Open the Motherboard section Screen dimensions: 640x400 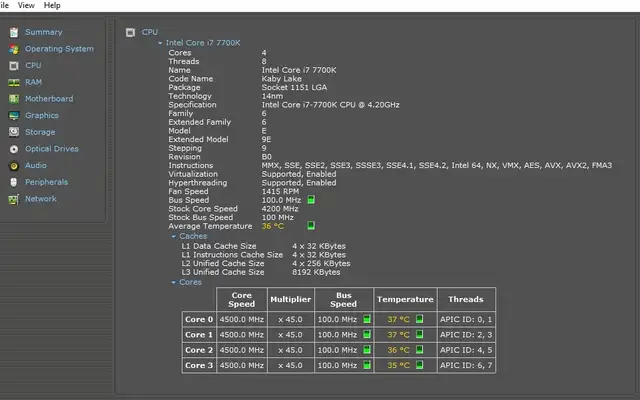click(49, 99)
